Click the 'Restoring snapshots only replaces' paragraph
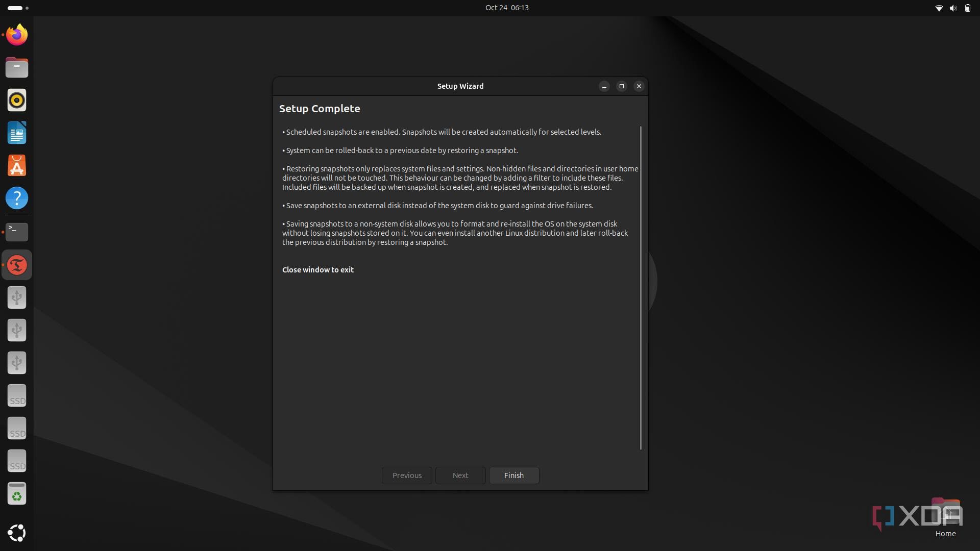The image size is (980, 551). point(460,178)
